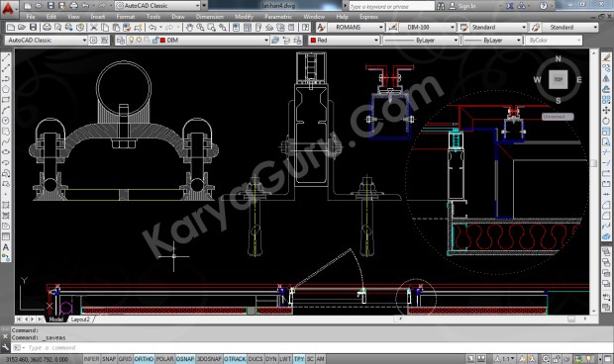Screen dimensions: 614x364
Task: Open the DIM layer dropdown
Action: 266,41
